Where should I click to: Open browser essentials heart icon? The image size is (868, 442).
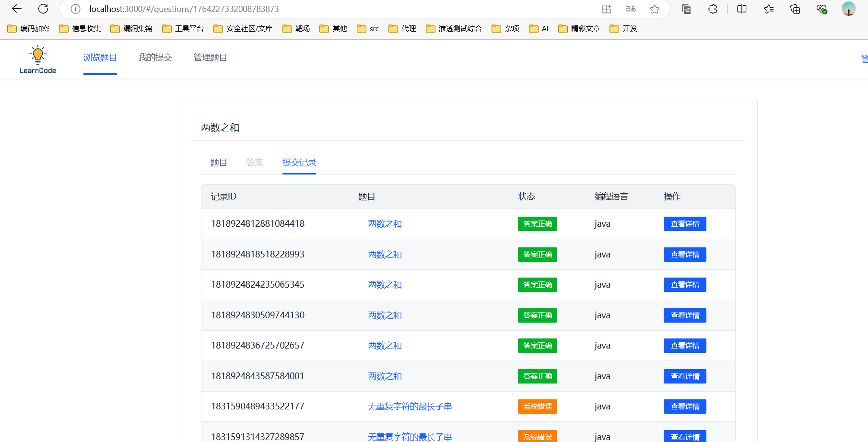tap(822, 9)
